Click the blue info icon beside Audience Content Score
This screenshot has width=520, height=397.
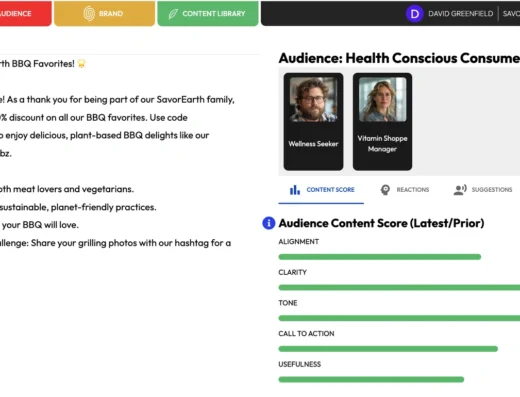click(269, 223)
